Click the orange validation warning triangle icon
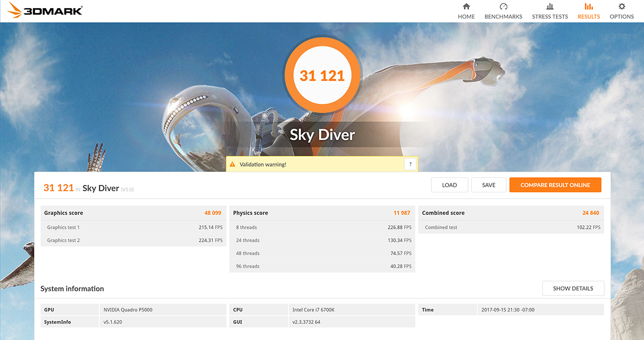Viewport: 644px width, 340px height. [x=232, y=164]
